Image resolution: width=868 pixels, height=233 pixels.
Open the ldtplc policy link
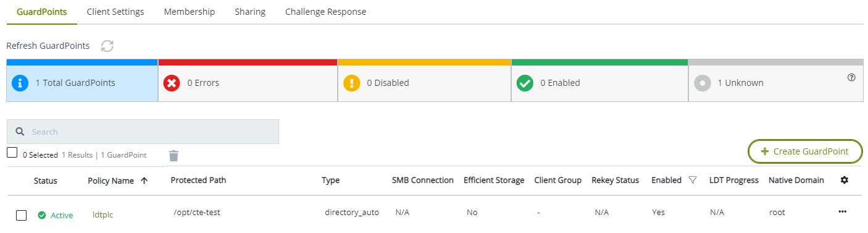(102, 215)
